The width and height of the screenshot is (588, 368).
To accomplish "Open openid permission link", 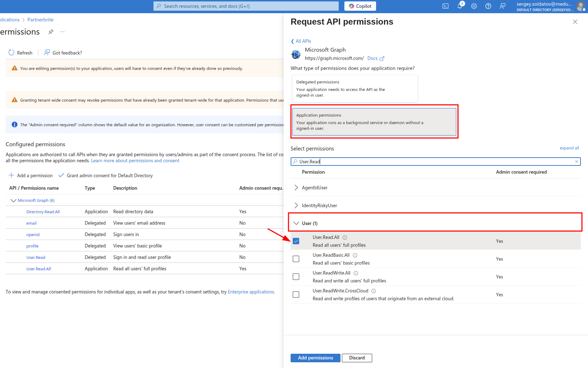I will pyautogui.click(x=33, y=235).
